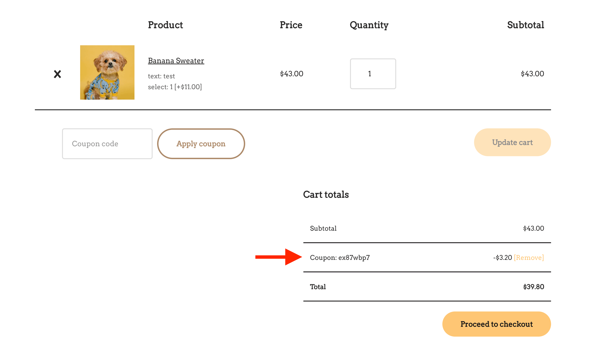This screenshot has width=609, height=364.
Task: Focus the quantity input box
Action: pos(373,74)
